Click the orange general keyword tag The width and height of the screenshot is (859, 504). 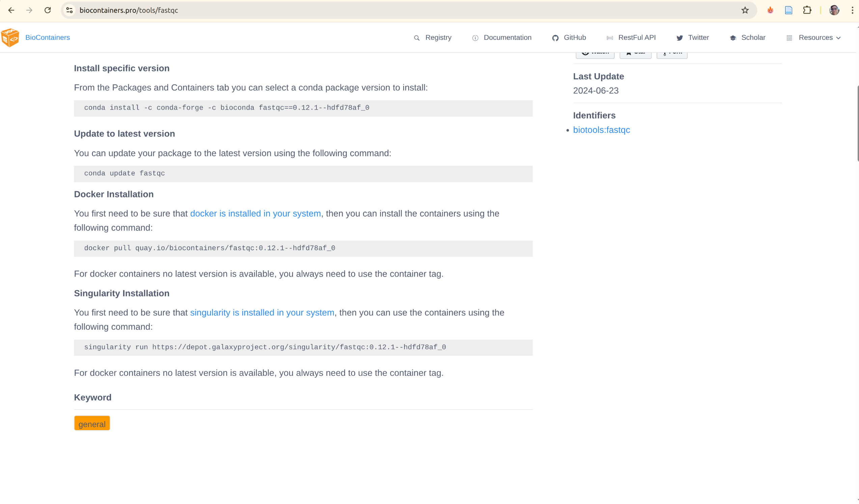click(92, 424)
